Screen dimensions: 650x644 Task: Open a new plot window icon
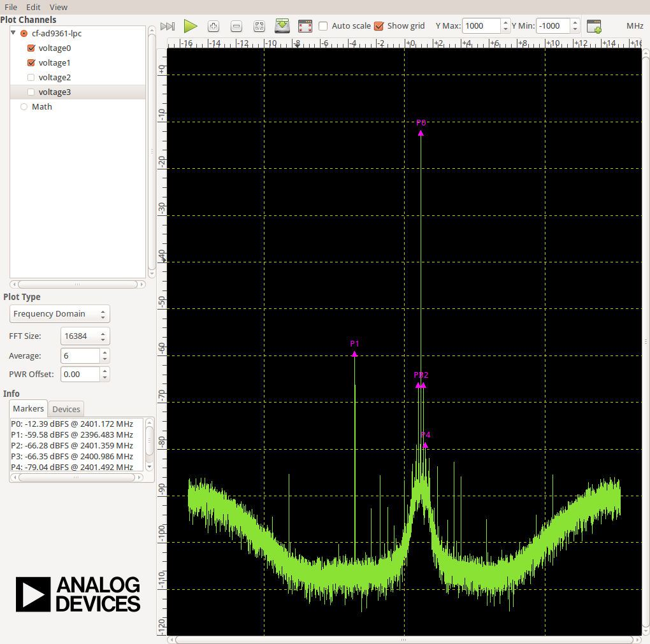(x=594, y=26)
